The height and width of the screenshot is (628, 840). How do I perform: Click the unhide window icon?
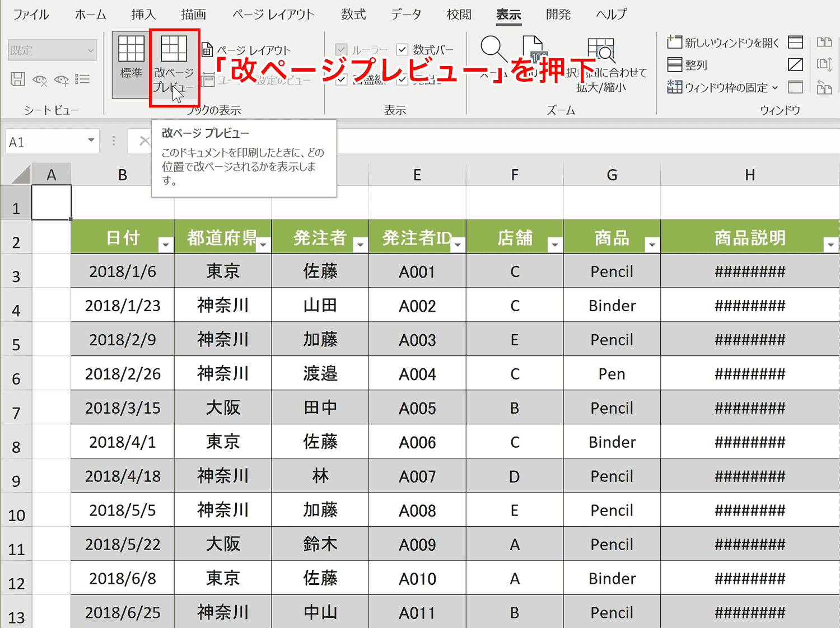[795, 87]
